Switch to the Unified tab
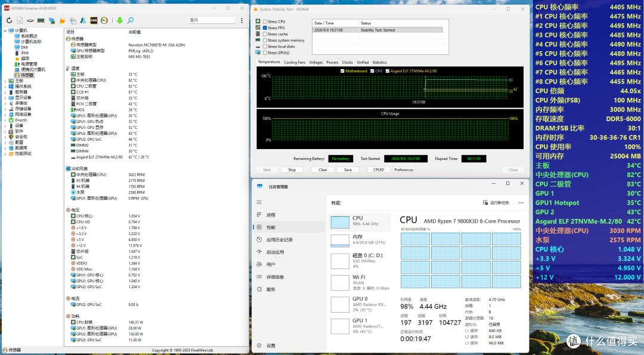The height and width of the screenshot is (355, 644). pyautogui.click(x=363, y=63)
